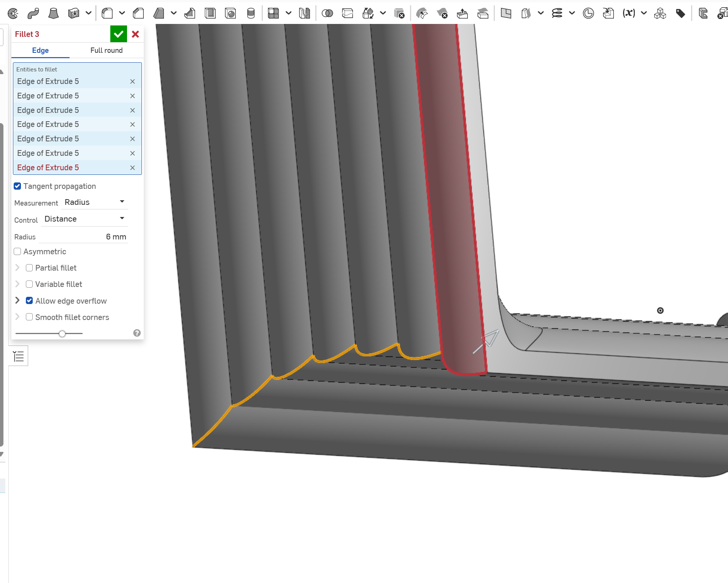The width and height of the screenshot is (728, 583).
Task: Click the dialog slider handle
Action: (62, 334)
